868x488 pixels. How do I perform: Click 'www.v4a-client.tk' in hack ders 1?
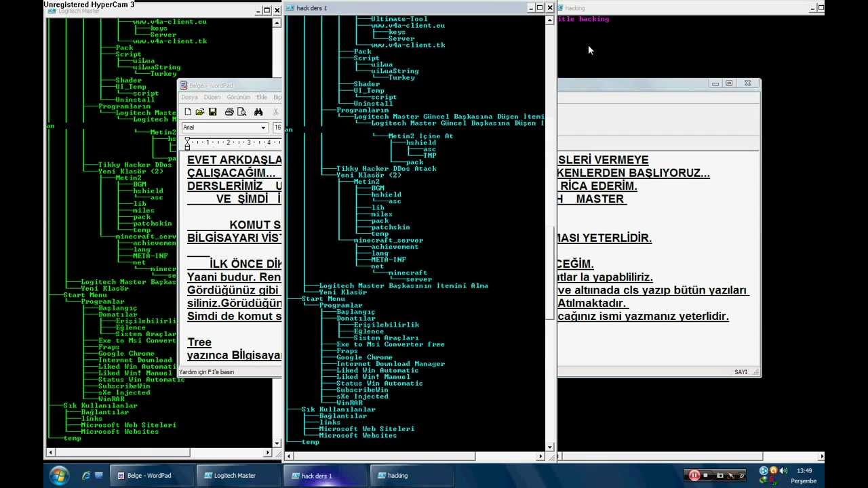tap(408, 45)
